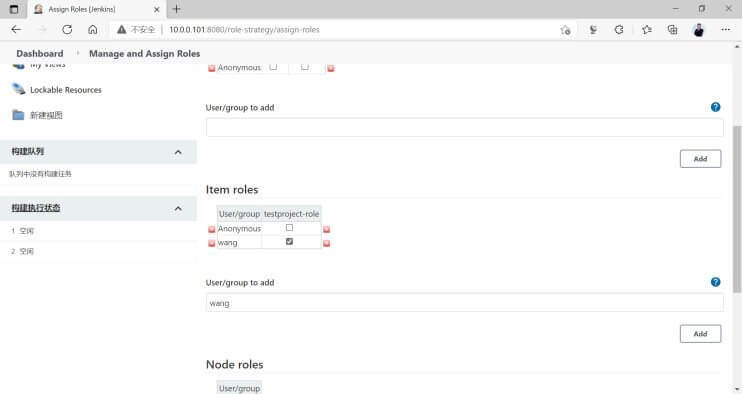Go back with the browser back arrow
This screenshot has height=394, width=742.
pyautogui.click(x=17, y=29)
